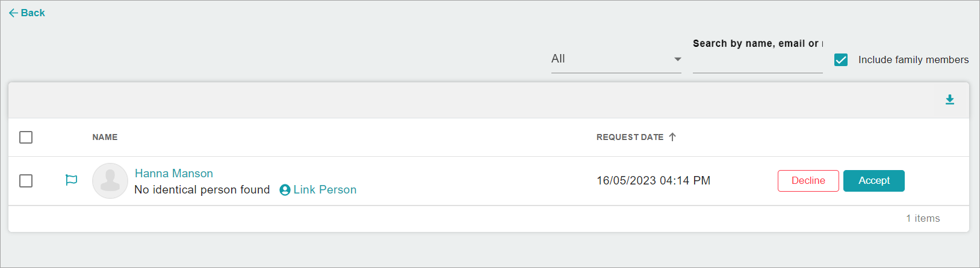Check the Hanna Manson row checkbox

pyautogui.click(x=26, y=180)
